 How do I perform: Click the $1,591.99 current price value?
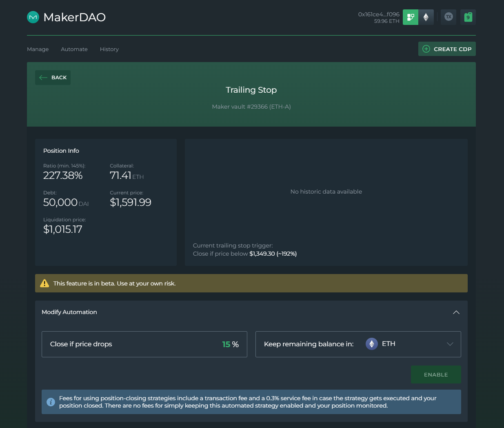(131, 203)
